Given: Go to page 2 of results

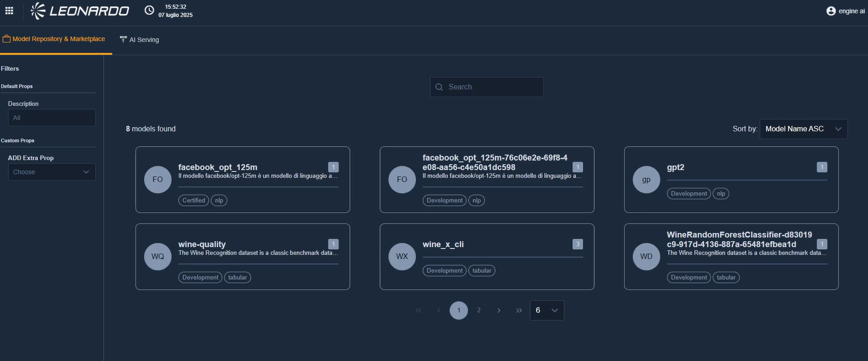Looking at the screenshot, I should [x=479, y=311].
